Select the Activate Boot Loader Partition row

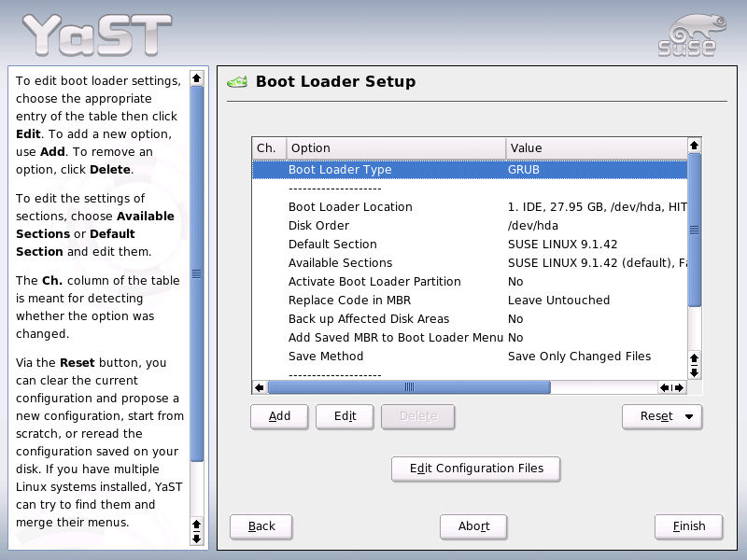[x=470, y=282]
